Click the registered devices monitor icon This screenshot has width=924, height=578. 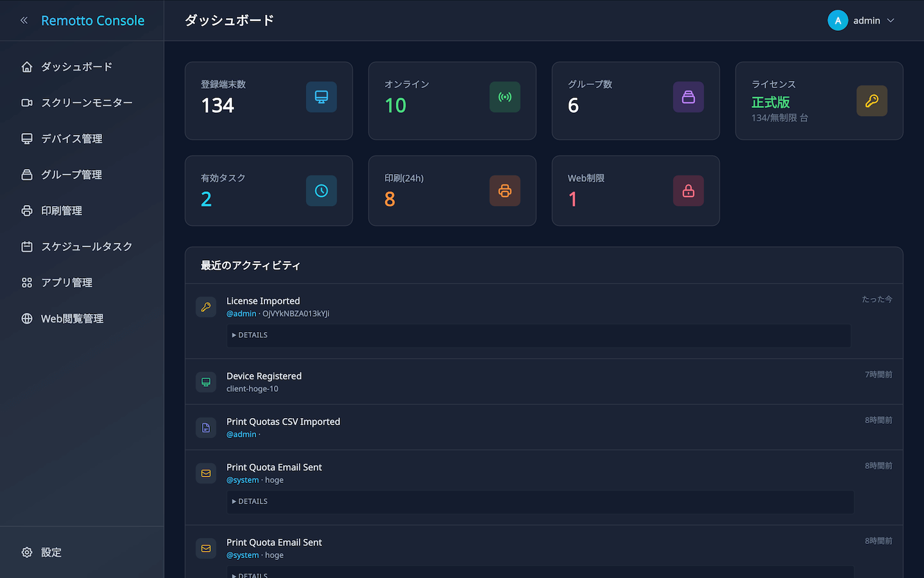[321, 97]
